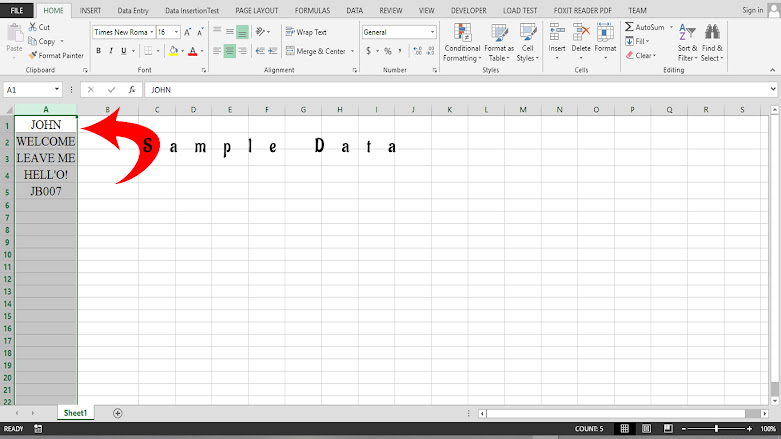Click the Insert Function fx icon
The width and height of the screenshot is (781, 439).
click(x=131, y=90)
